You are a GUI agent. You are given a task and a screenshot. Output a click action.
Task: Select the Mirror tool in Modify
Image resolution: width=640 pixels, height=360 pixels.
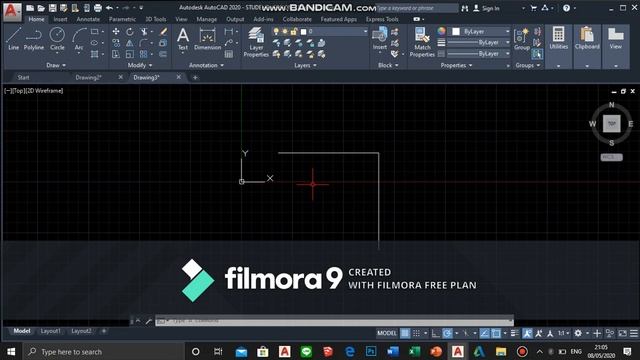point(129,42)
